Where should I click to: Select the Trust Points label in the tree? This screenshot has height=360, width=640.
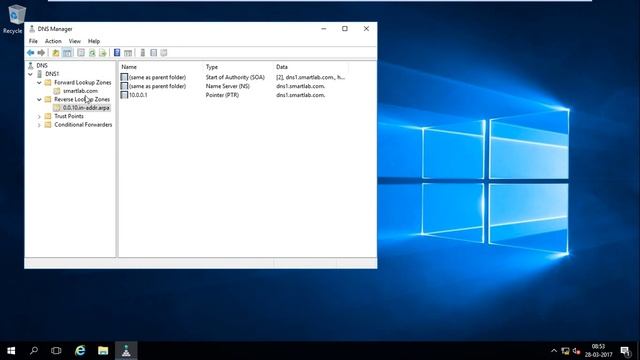69,116
